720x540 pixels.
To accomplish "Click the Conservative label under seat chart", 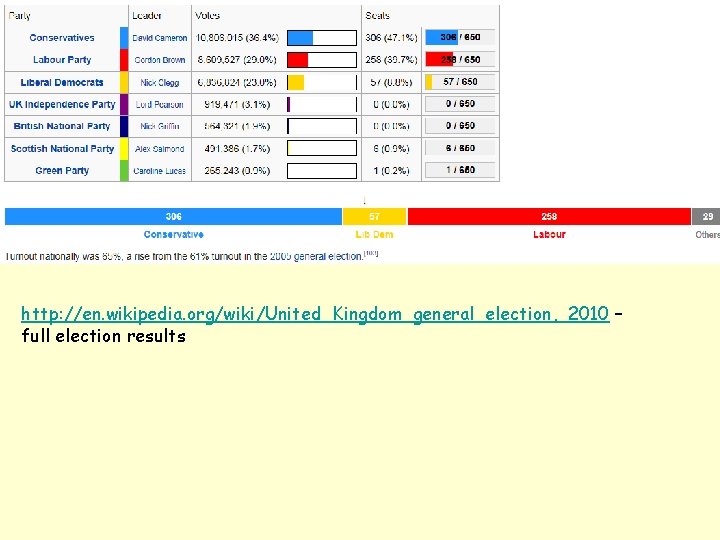I will click(x=174, y=235).
